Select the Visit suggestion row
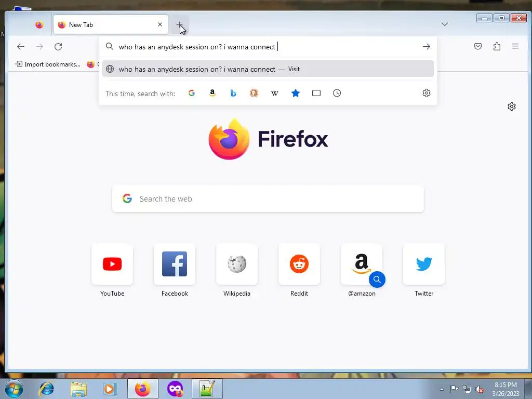 point(268,69)
